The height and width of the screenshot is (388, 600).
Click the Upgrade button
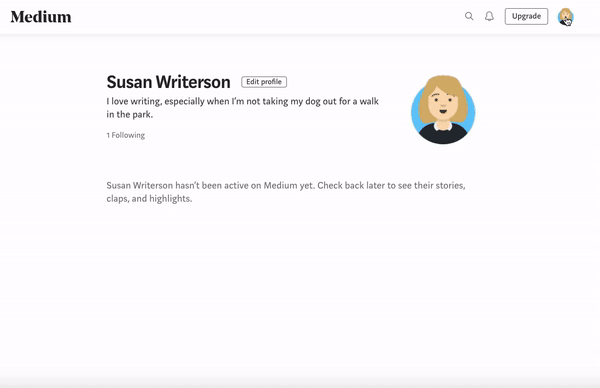click(526, 16)
